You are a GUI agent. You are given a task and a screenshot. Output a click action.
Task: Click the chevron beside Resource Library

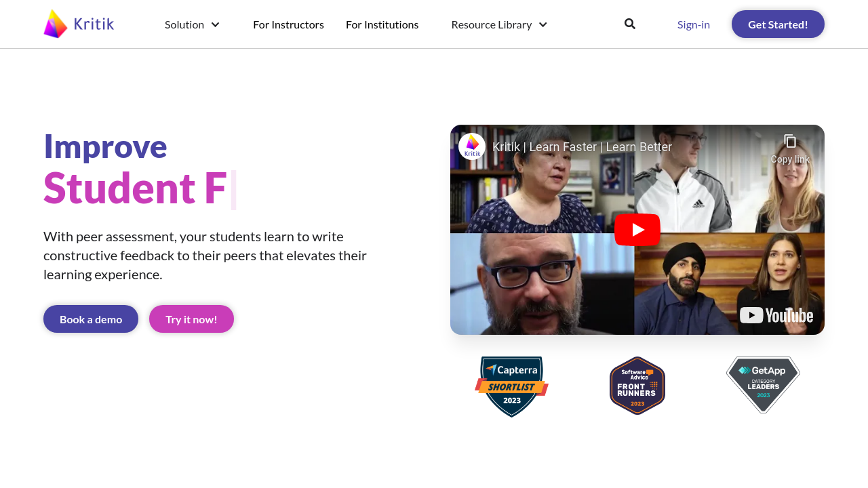(543, 24)
